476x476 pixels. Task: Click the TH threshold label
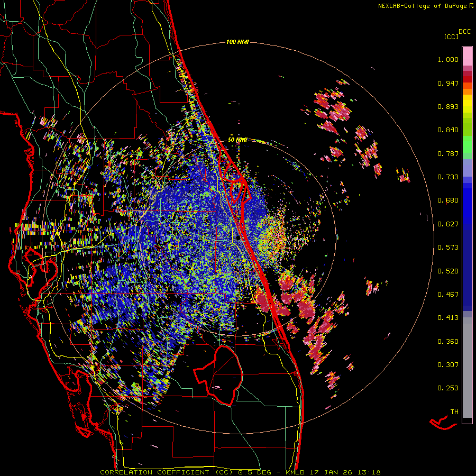coord(454,412)
